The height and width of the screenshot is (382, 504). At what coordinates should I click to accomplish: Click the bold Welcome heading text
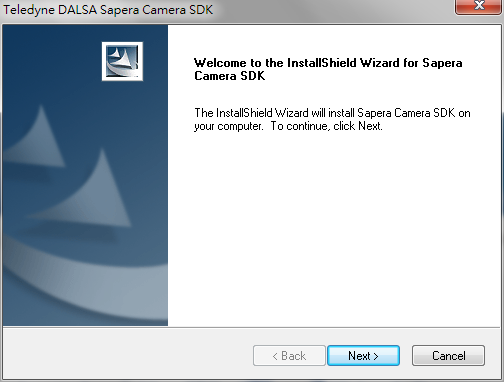[x=328, y=69]
